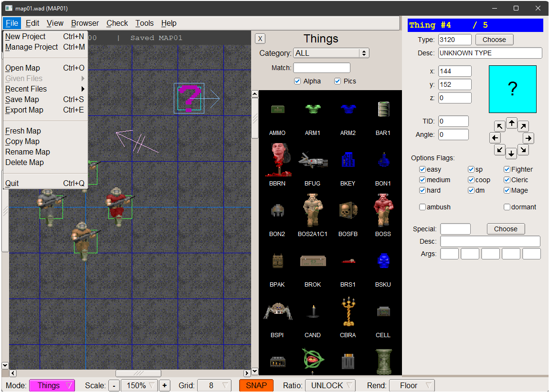Choose the BRS1 gore sprite
This screenshot has width=549, height=392.
[x=348, y=261]
